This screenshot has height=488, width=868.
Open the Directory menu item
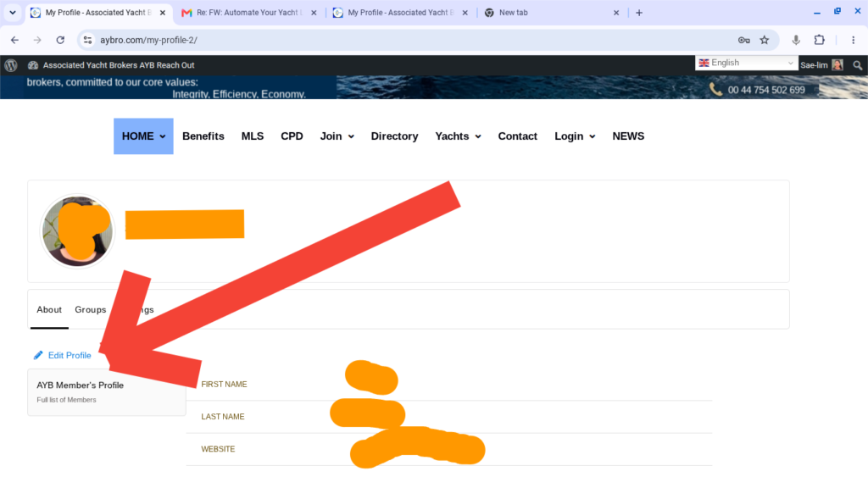click(394, 136)
